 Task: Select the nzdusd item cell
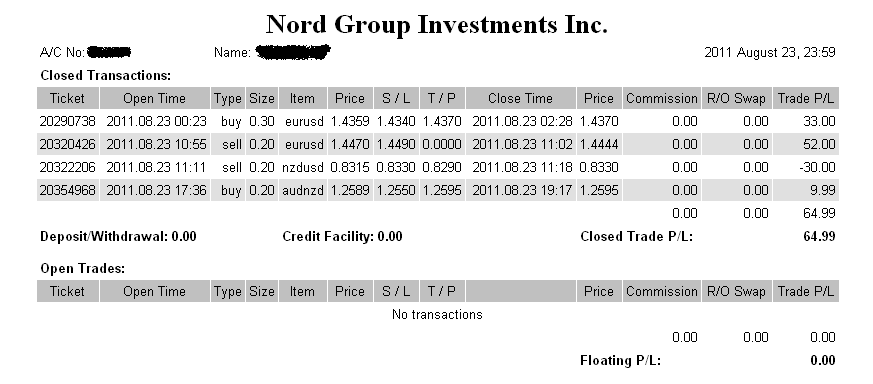tap(302, 168)
